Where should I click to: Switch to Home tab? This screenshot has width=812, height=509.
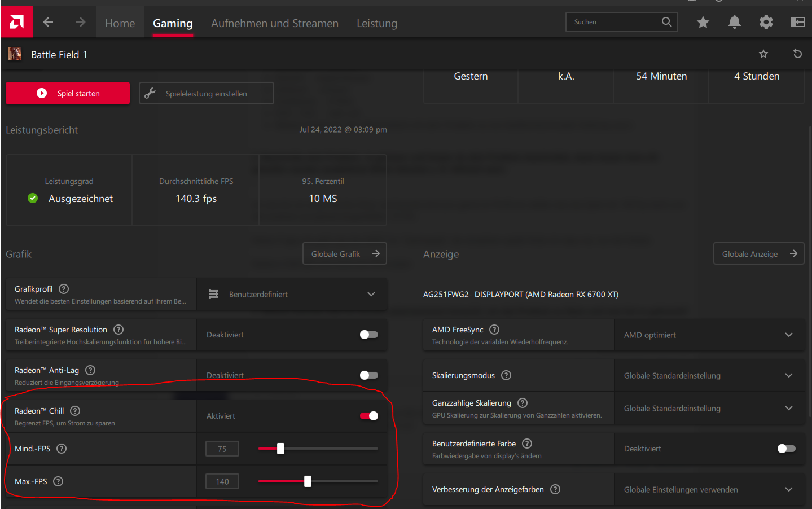click(120, 23)
